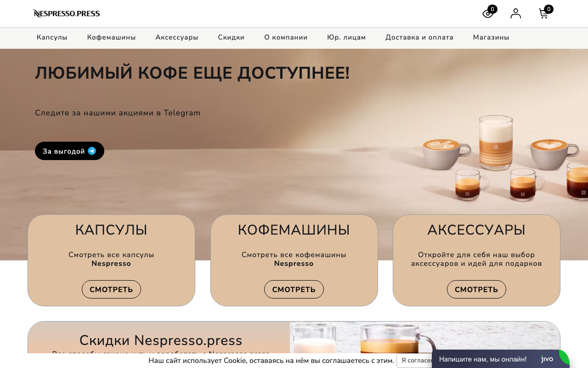Viewport: 588px width, 368px height.
Task: Click the За выгодой Telegram button
Action: pyautogui.click(x=69, y=151)
